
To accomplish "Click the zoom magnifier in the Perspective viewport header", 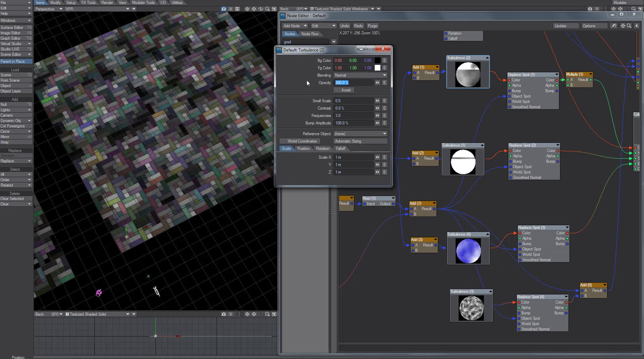I will [267, 9].
